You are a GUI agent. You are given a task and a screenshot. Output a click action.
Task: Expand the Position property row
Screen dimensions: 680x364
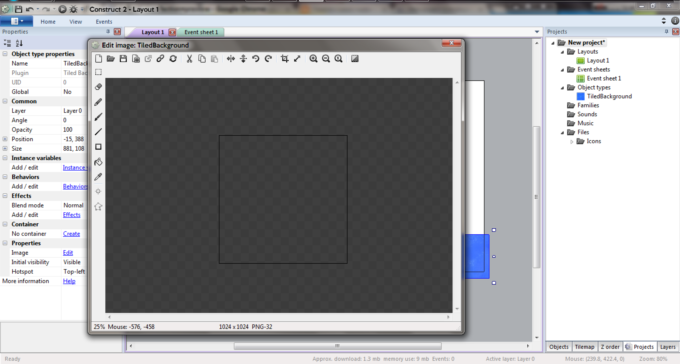click(5, 139)
